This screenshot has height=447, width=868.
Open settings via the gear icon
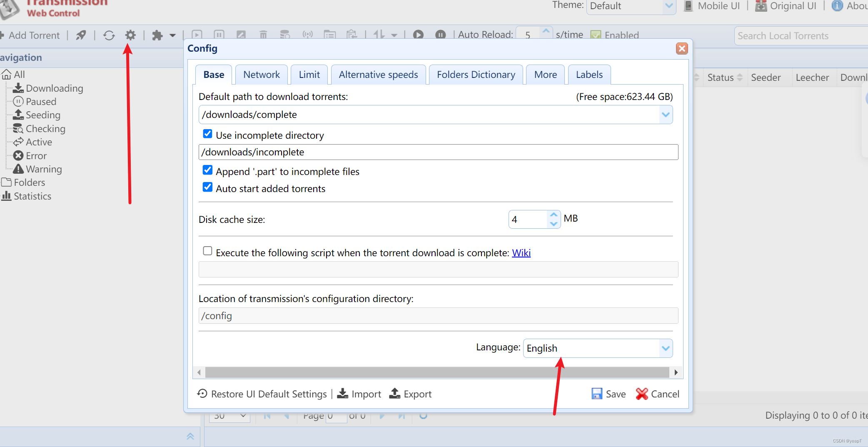[x=130, y=35]
